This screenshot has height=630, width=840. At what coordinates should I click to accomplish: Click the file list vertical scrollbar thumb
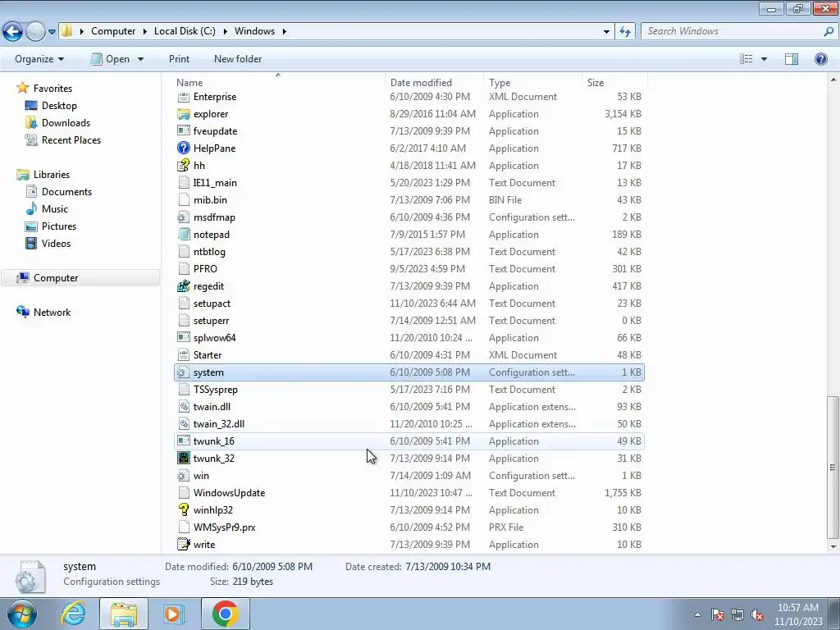pyautogui.click(x=833, y=467)
